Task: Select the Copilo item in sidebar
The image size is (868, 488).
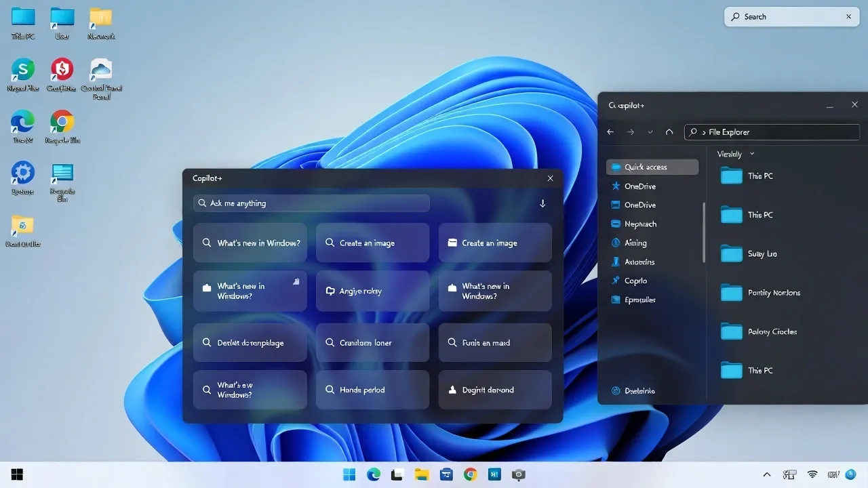Action: [x=635, y=281]
